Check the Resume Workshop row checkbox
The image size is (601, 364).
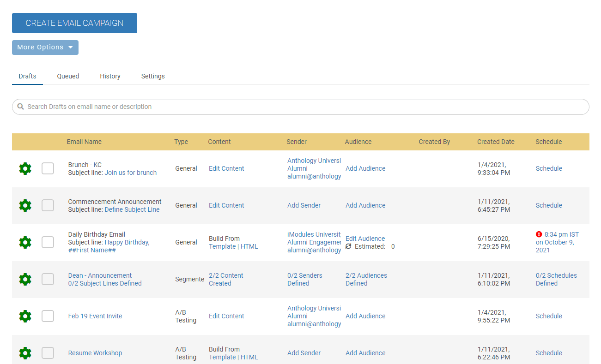[48, 353]
